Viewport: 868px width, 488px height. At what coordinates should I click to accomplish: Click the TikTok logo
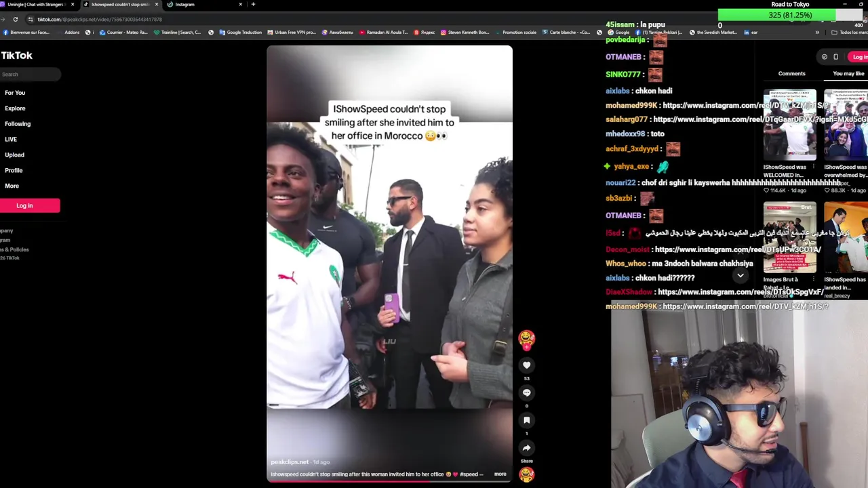tap(16, 56)
